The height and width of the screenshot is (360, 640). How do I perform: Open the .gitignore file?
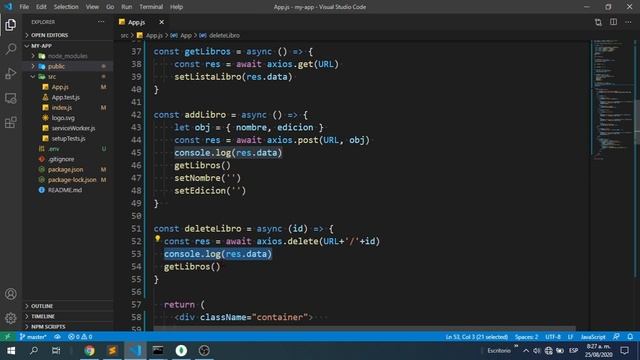coord(68,159)
